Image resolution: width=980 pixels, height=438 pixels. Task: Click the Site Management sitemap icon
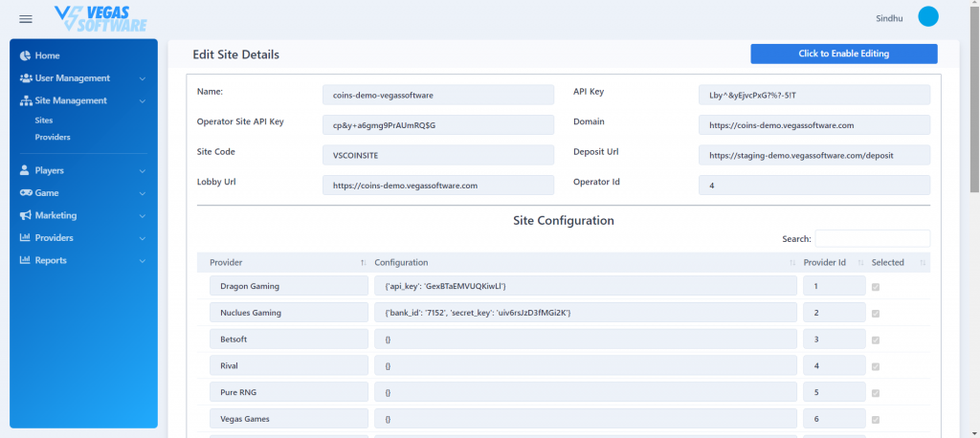point(26,100)
